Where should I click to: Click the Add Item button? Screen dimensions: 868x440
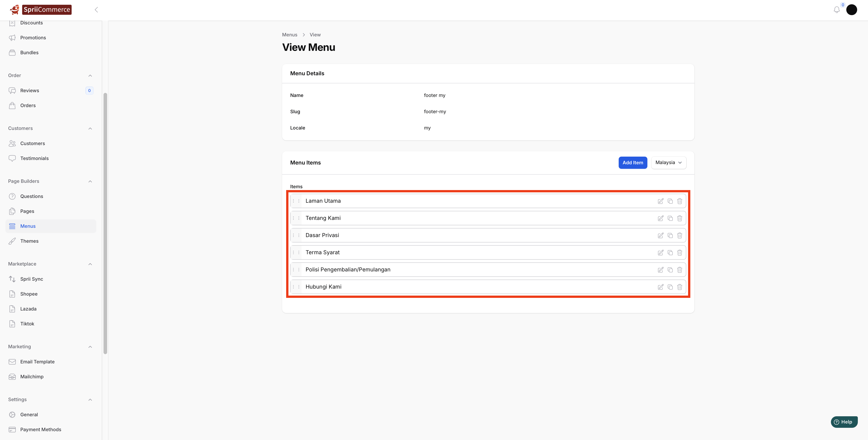(x=632, y=163)
